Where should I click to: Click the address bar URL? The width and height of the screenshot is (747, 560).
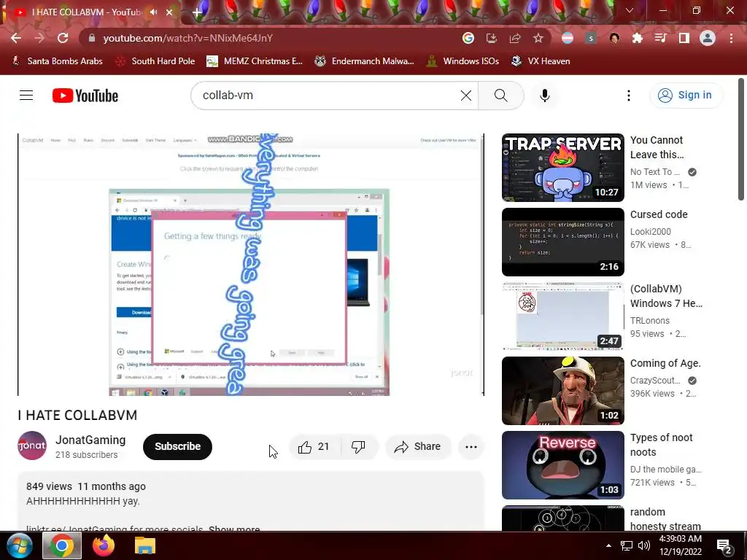pos(187,38)
